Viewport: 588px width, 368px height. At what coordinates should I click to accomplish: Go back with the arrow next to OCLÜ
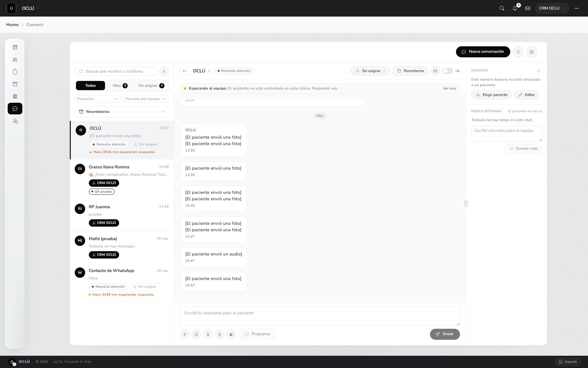185,71
